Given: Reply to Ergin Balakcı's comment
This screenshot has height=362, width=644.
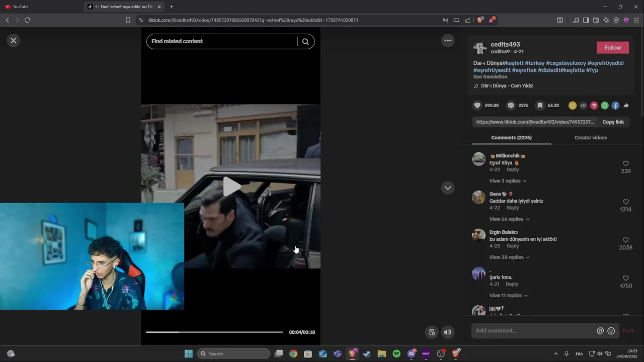Looking at the screenshot, I should click(512, 246).
